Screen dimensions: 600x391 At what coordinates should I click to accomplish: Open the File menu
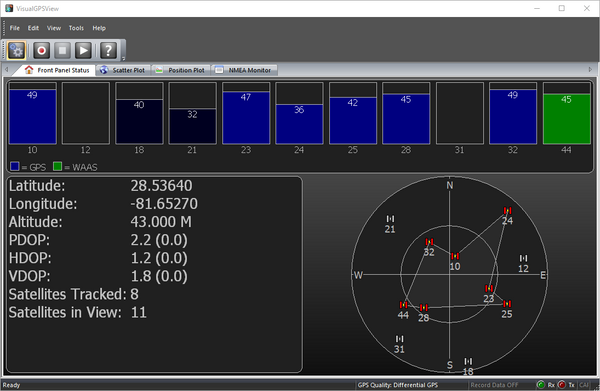pyautogui.click(x=15, y=28)
